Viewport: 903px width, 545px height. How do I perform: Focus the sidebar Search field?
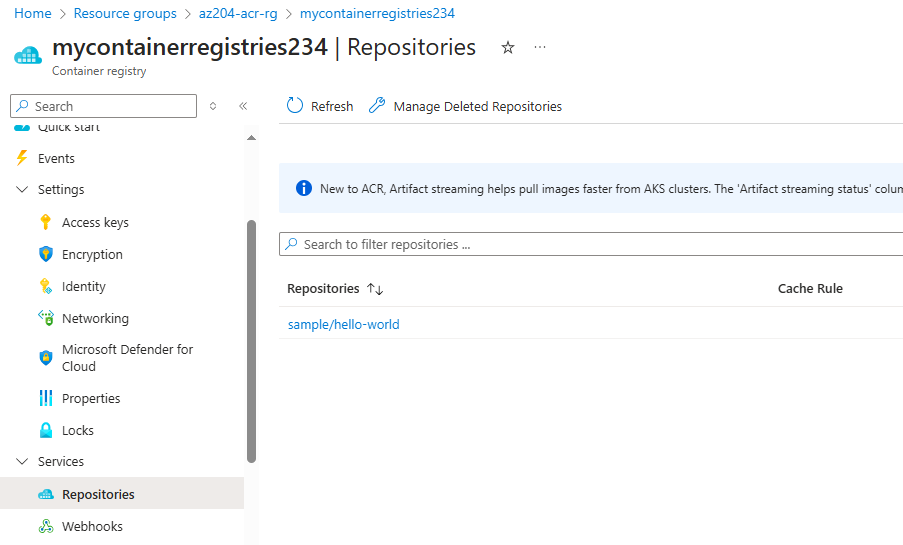104,106
